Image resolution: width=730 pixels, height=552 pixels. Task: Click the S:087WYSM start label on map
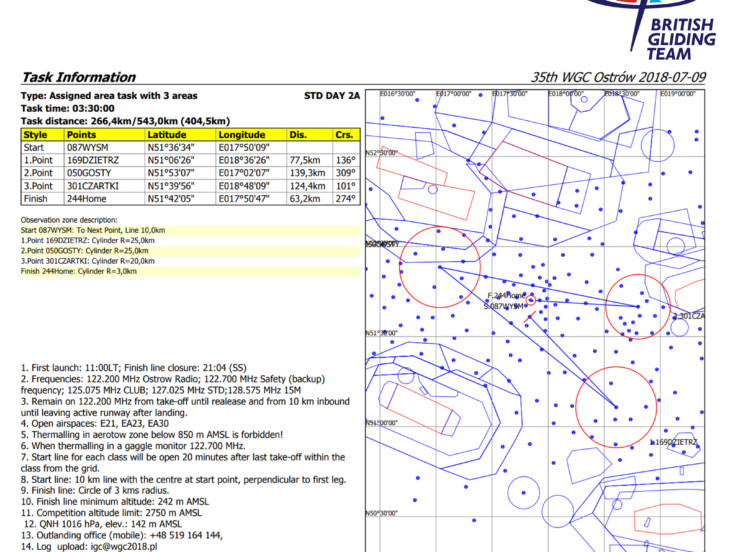click(x=505, y=306)
